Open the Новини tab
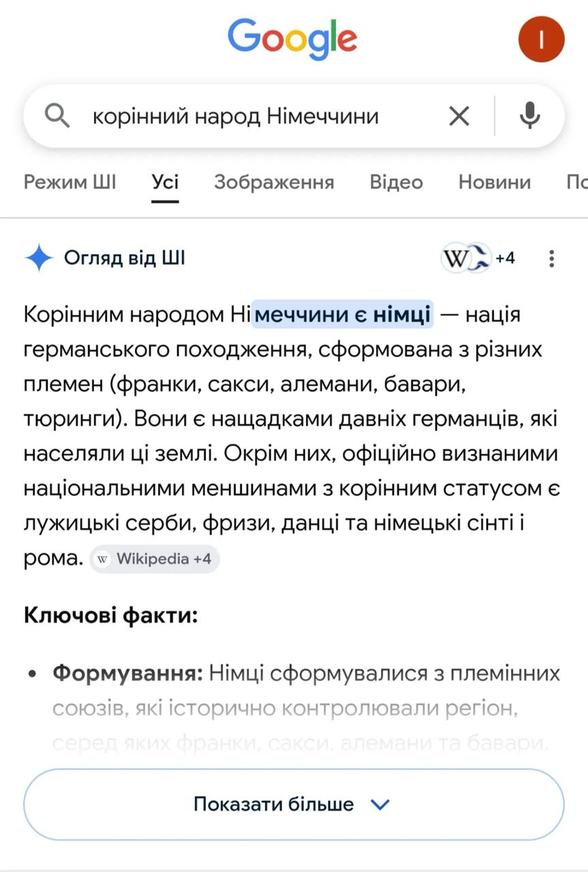 click(494, 182)
